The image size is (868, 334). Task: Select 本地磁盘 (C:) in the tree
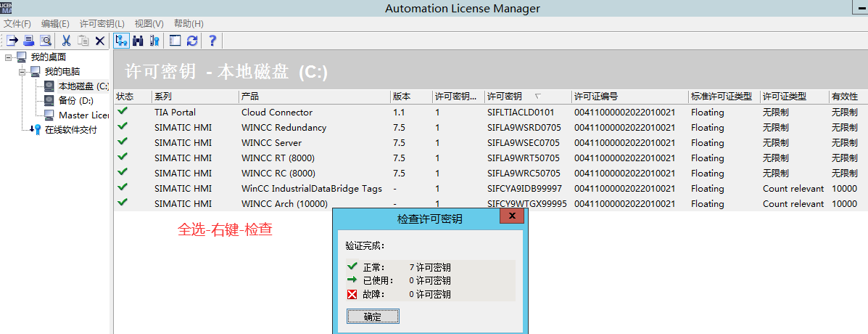click(x=83, y=86)
